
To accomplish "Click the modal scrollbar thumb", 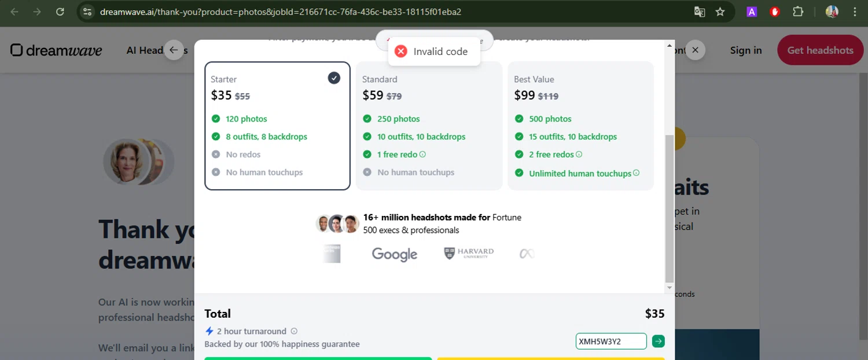I will coord(670,208).
